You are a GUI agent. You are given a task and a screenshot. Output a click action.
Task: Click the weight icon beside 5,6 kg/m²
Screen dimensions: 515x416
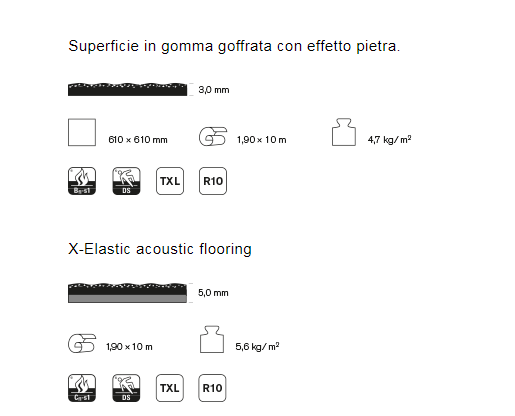pos(212,339)
